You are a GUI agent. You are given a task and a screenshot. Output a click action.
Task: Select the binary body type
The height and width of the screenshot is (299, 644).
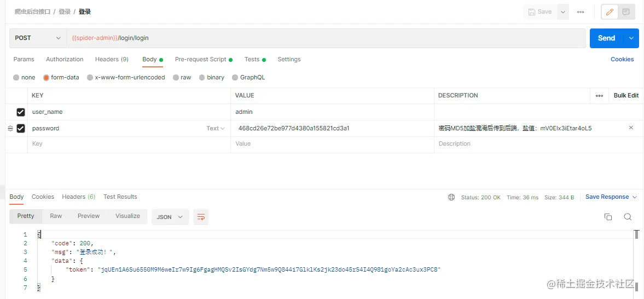coord(212,77)
